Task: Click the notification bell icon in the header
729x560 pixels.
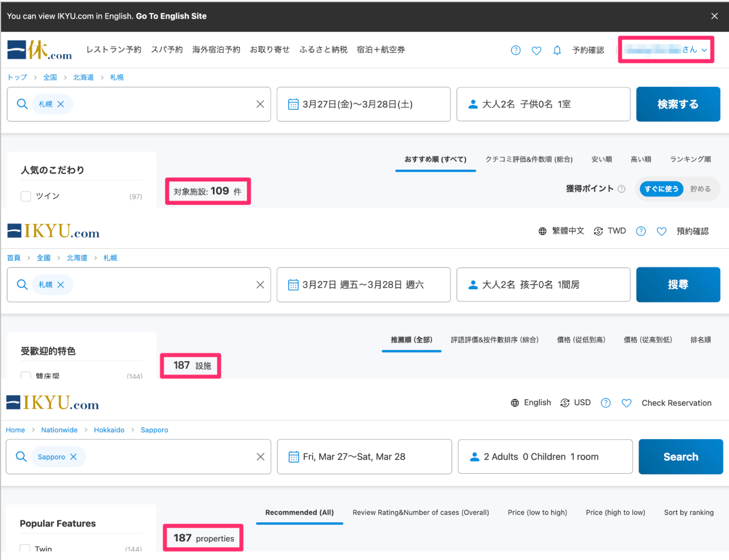Action: click(557, 50)
